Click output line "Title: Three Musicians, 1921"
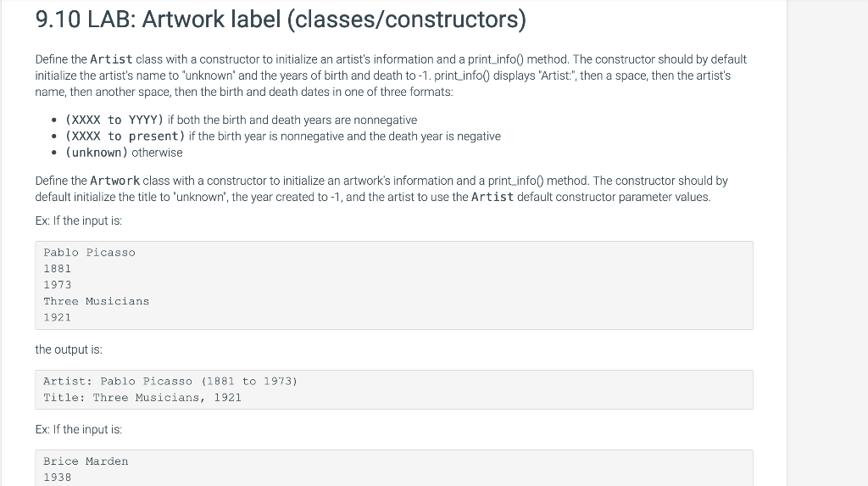Image resolution: width=868 pixels, height=486 pixels. (x=142, y=397)
